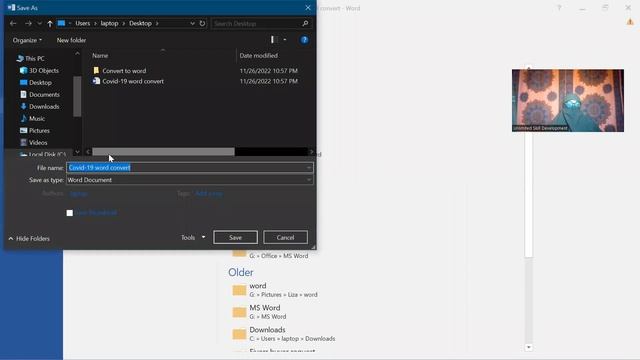Refresh the Desktop folder view

pyautogui.click(x=202, y=24)
